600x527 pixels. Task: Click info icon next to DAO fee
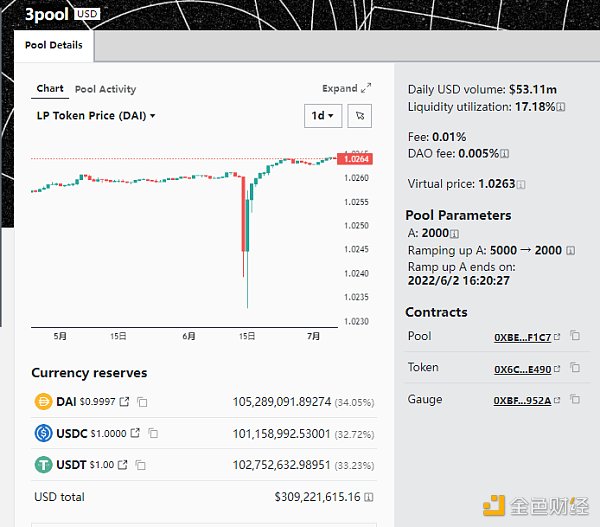(504, 154)
